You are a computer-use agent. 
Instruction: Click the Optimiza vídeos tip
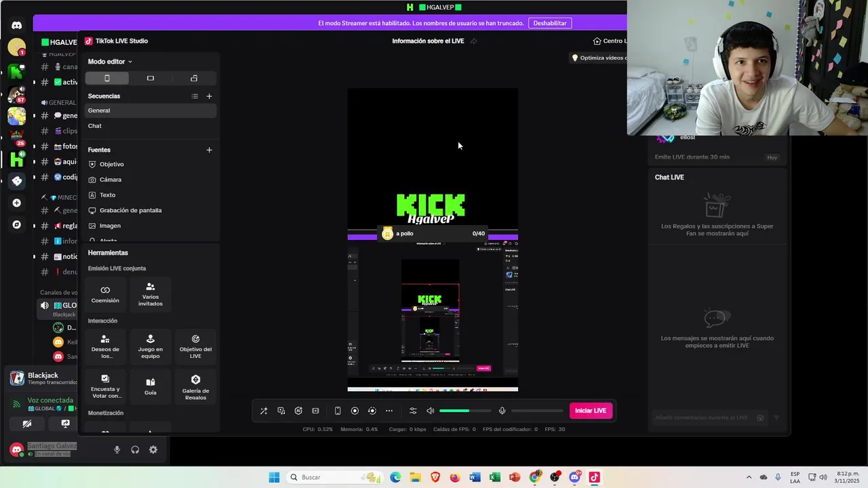coord(599,58)
